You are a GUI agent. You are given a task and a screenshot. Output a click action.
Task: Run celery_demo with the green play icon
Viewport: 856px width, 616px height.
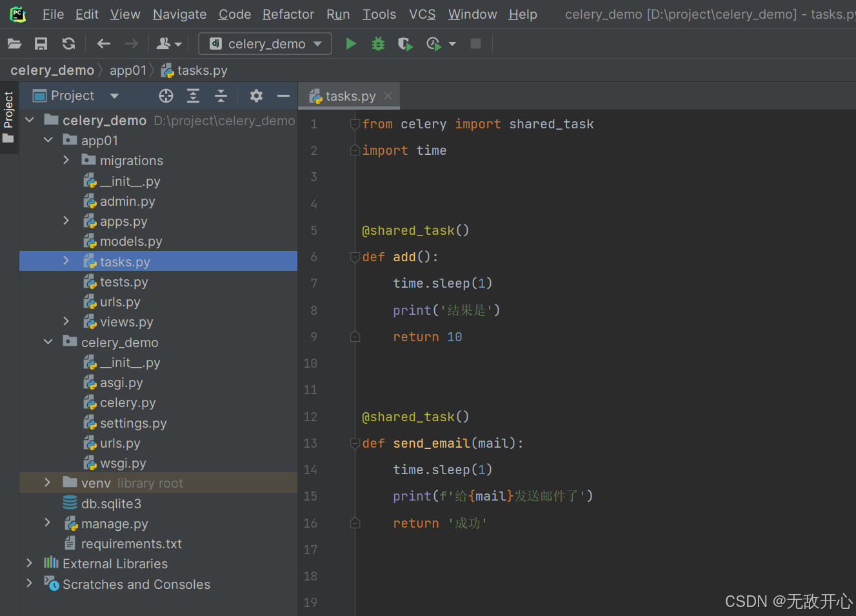pyautogui.click(x=351, y=44)
